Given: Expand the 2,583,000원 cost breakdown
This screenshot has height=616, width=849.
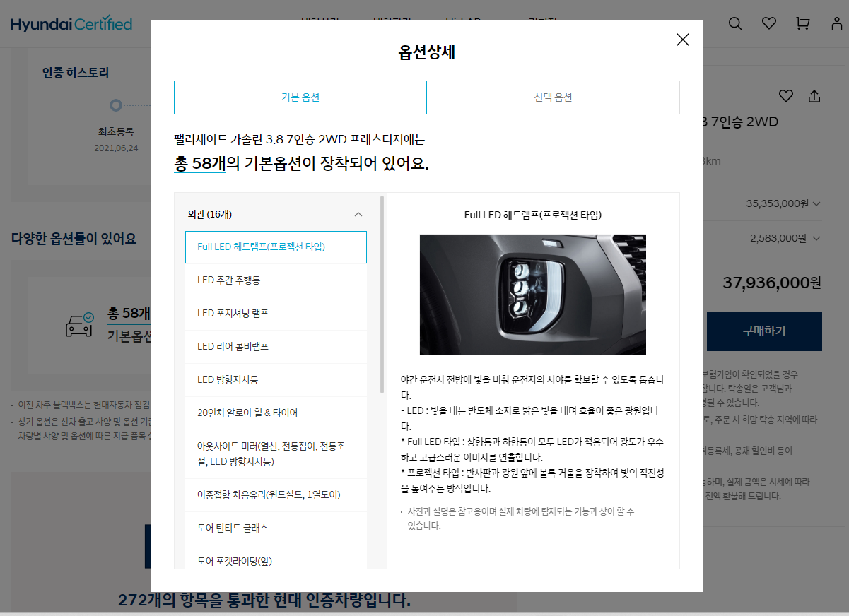Looking at the screenshot, I should [816, 238].
